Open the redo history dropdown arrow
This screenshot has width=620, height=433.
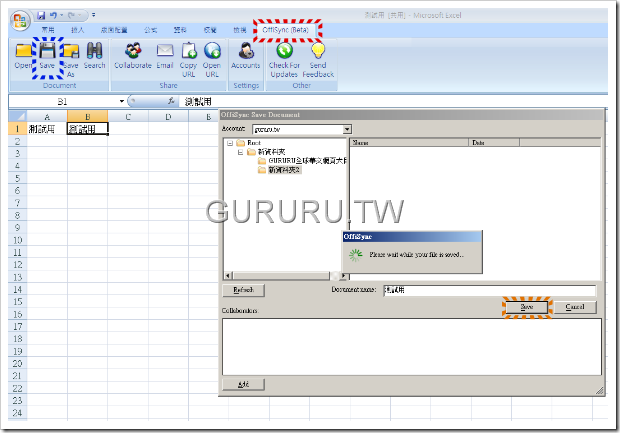pos(79,15)
